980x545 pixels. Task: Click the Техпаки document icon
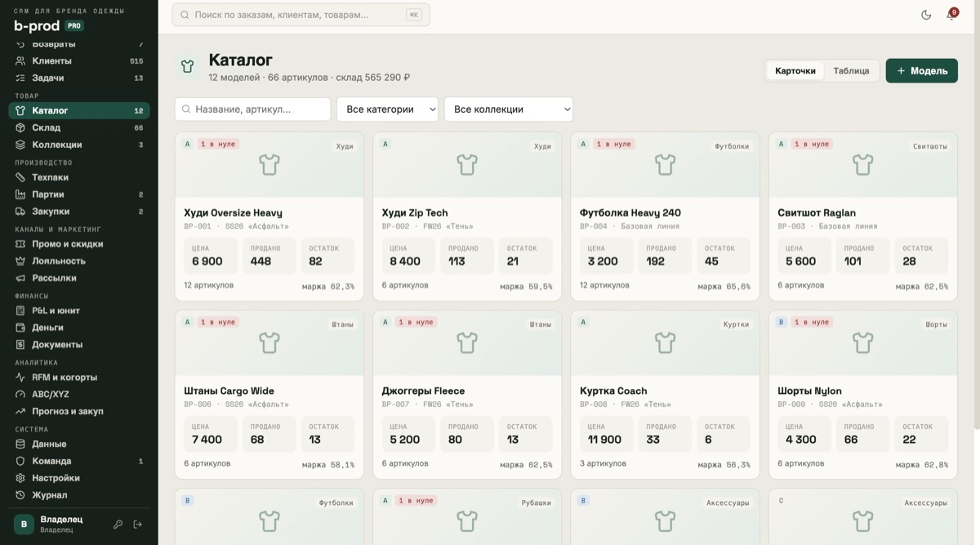click(x=20, y=177)
